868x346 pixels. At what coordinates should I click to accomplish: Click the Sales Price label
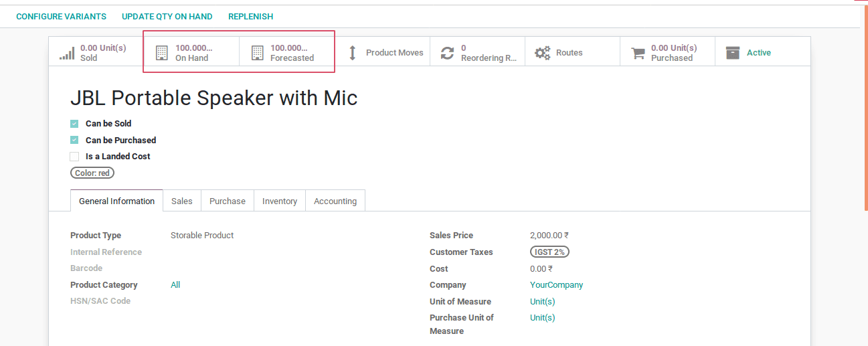pyautogui.click(x=451, y=236)
